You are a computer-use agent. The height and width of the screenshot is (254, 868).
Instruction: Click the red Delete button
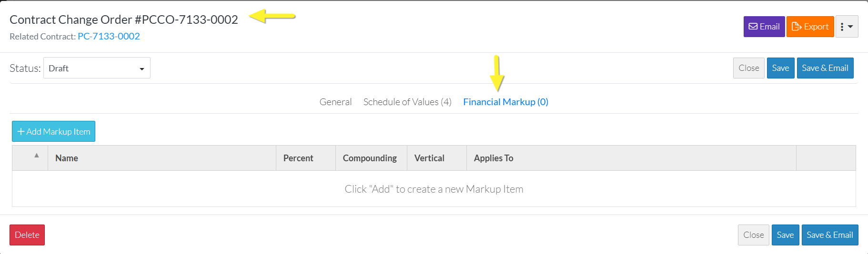[27, 235]
